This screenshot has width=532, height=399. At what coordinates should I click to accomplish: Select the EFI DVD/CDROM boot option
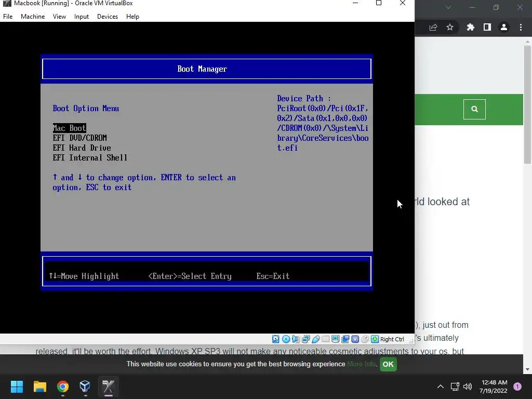tap(79, 138)
